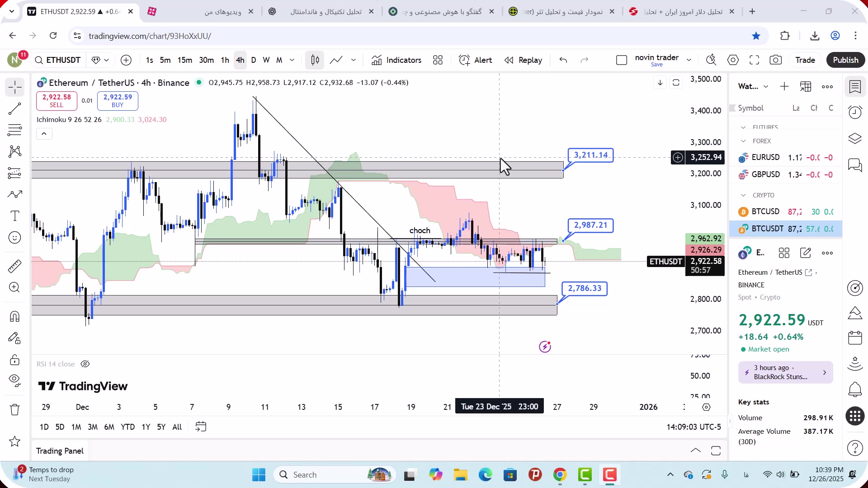The height and width of the screenshot is (488, 868).
Task: Select the ruler measure tool
Action: (14, 266)
